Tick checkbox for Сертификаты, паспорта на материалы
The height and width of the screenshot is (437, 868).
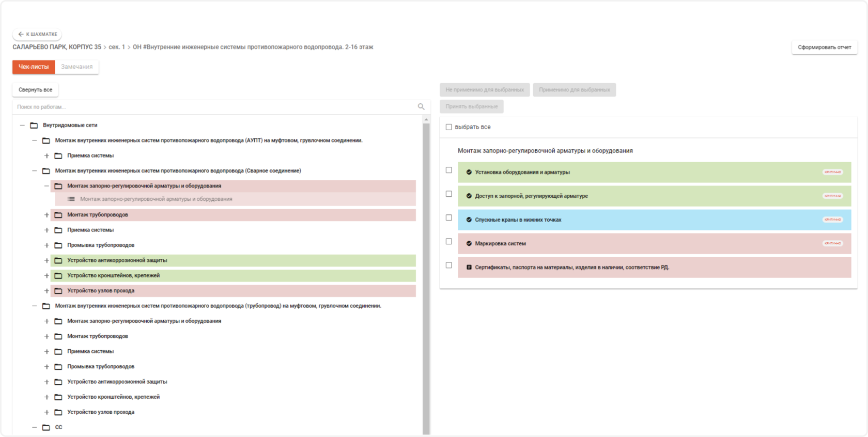(448, 265)
